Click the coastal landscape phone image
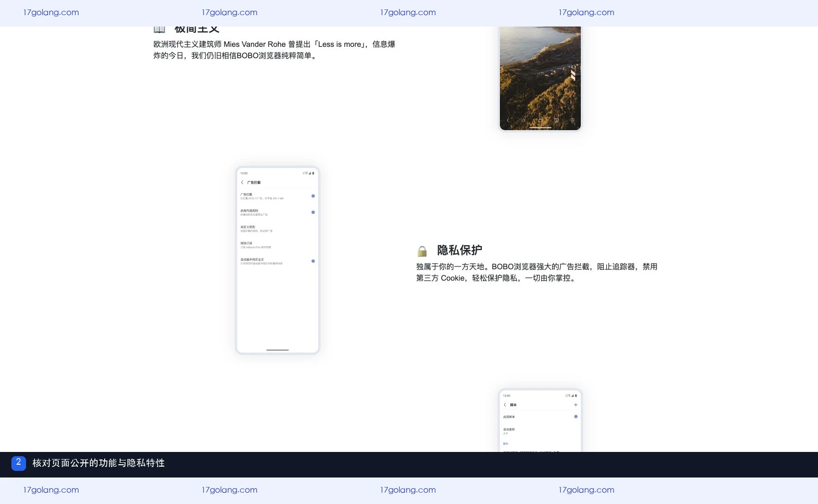 pos(540,78)
